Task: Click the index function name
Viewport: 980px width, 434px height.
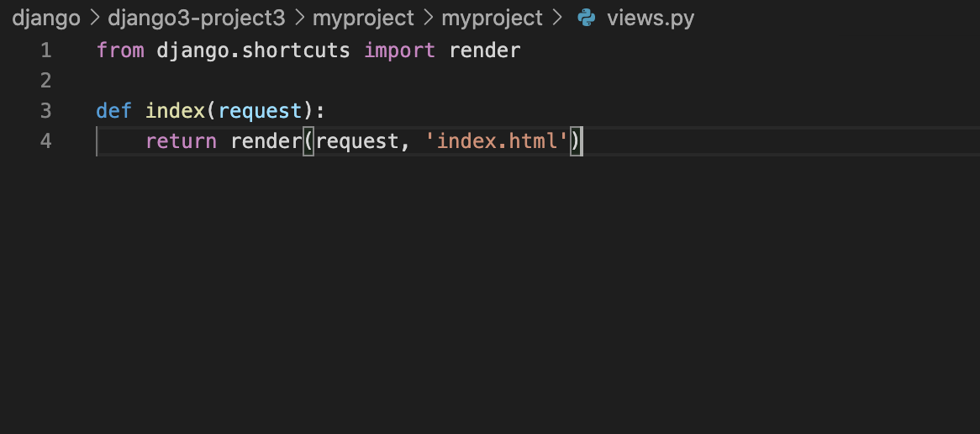Action: click(175, 111)
